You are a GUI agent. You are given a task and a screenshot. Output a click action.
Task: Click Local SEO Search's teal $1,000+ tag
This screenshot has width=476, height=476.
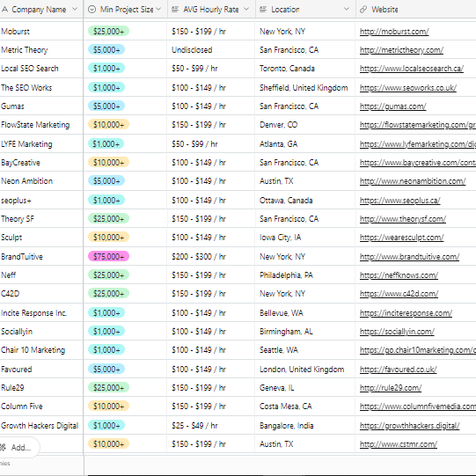pos(106,69)
